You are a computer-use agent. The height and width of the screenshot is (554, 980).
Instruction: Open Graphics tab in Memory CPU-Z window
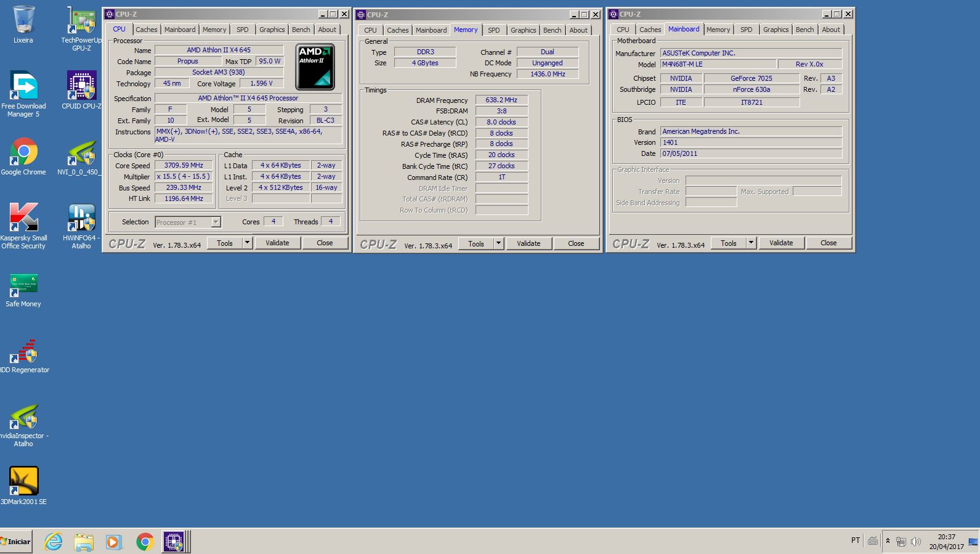coord(524,30)
